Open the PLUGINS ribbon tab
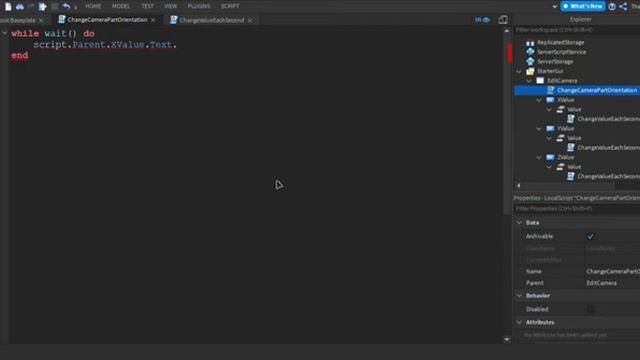 tap(199, 6)
